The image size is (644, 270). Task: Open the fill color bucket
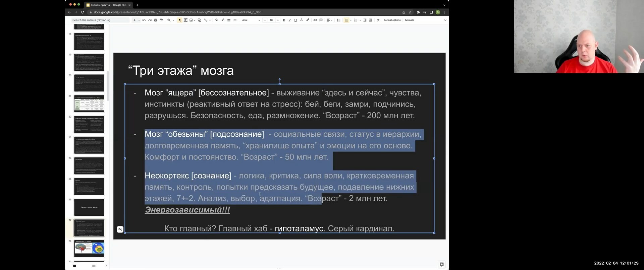click(x=216, y=20)
